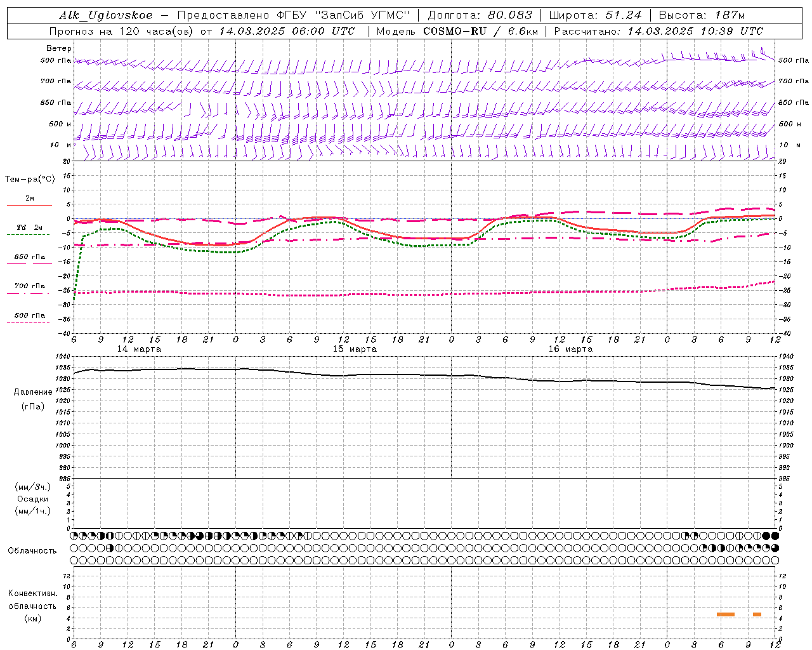Viewport: 812px width, 650px height.
Task: Click the Td 2м dew point legend label
Action: [x=30, y=227]
